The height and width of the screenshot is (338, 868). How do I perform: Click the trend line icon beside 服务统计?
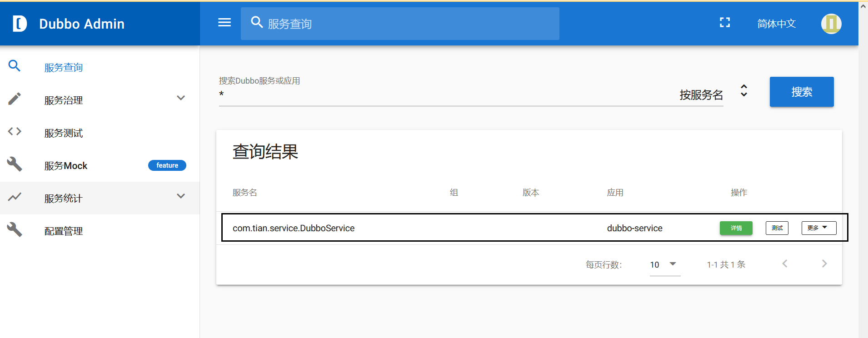(15, 197)
